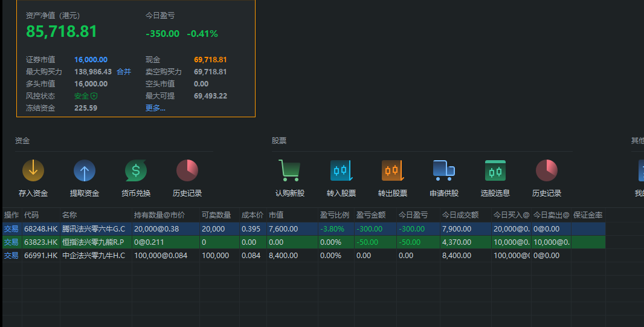Click the 申请供股 icon

pos(443,170)
